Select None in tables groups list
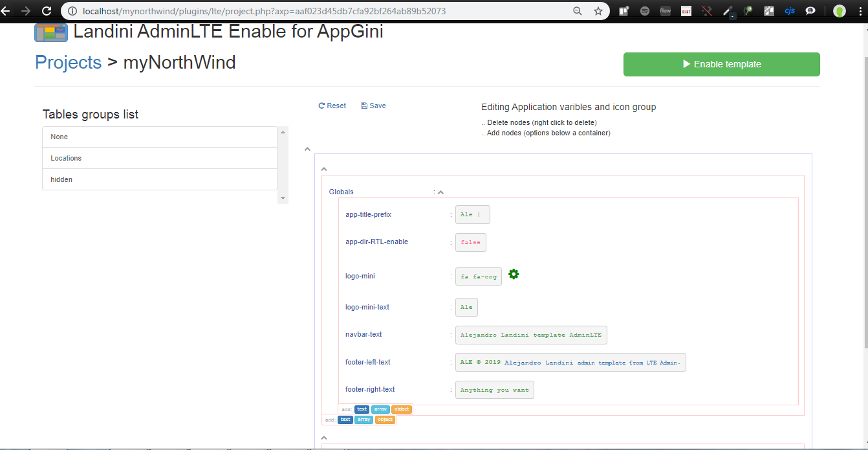 click(160, 137)
